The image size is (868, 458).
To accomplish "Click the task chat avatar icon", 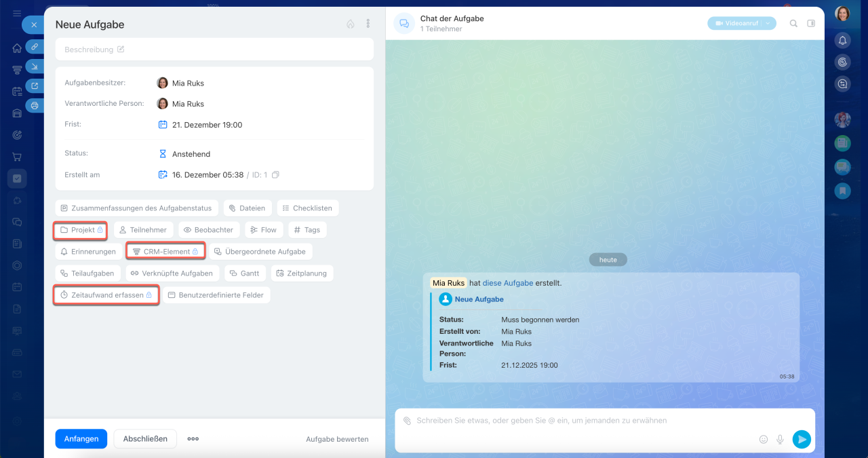I will (404, 23).
